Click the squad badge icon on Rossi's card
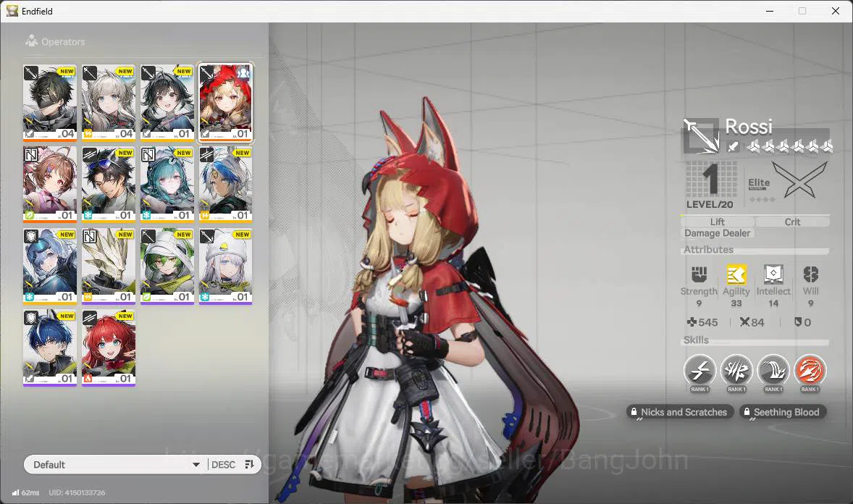The image size is (853, 504). [x=243, y=72]
